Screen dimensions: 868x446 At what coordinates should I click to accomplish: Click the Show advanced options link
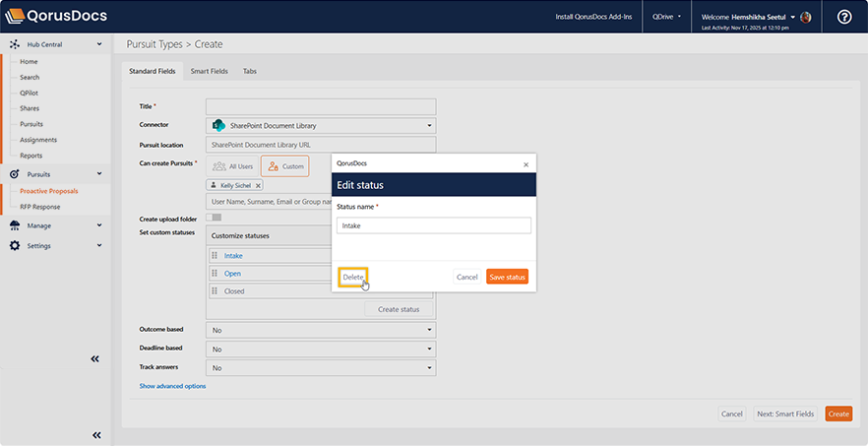pos(172,386)
